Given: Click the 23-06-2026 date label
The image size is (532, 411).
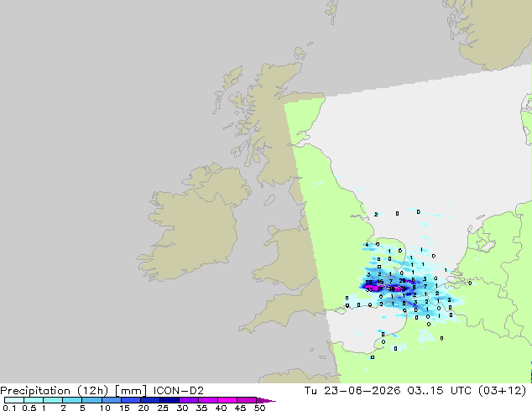Looking at the screenshot, I should click(362, 391).
